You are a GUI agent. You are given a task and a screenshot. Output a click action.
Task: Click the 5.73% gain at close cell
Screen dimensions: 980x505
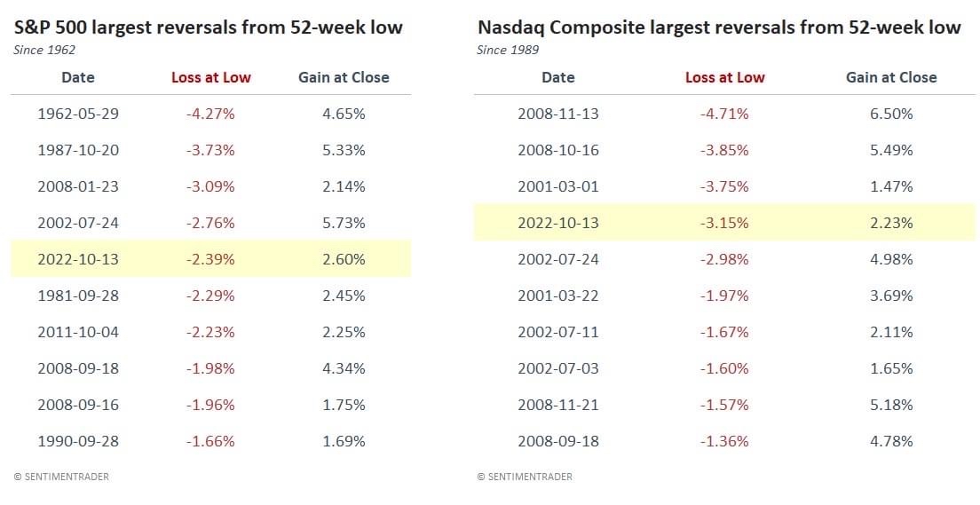(344, 223)
